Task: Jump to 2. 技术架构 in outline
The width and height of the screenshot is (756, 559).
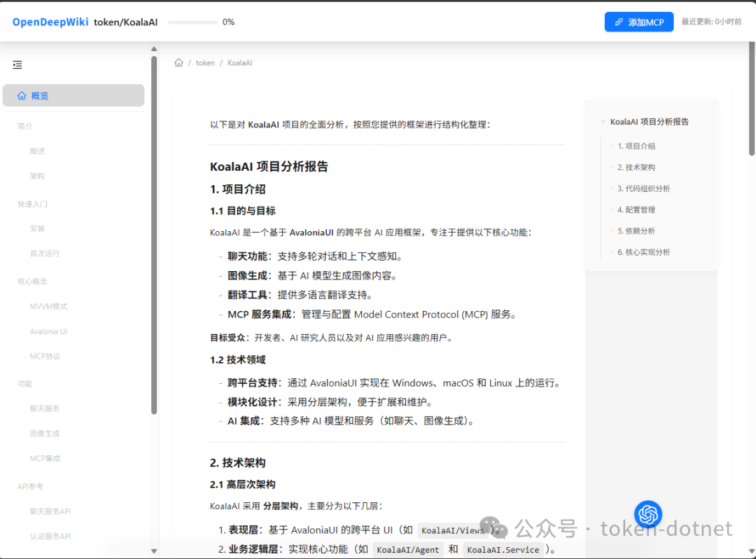Action: 636,167
